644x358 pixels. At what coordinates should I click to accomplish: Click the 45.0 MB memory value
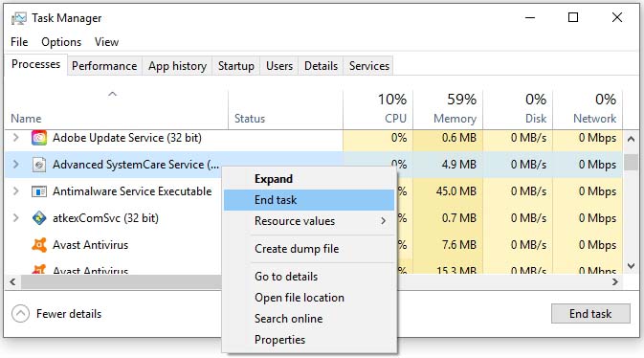click(x=455, y=191)
